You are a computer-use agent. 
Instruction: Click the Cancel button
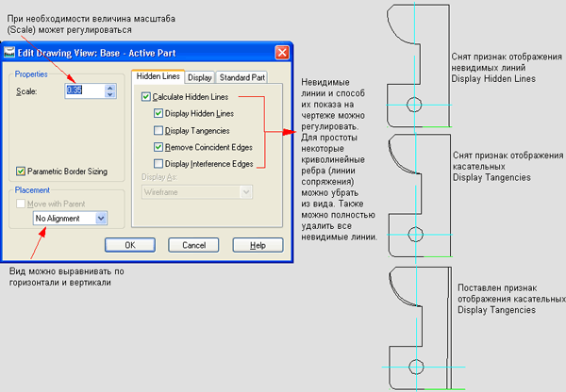(x=194, y=245)
